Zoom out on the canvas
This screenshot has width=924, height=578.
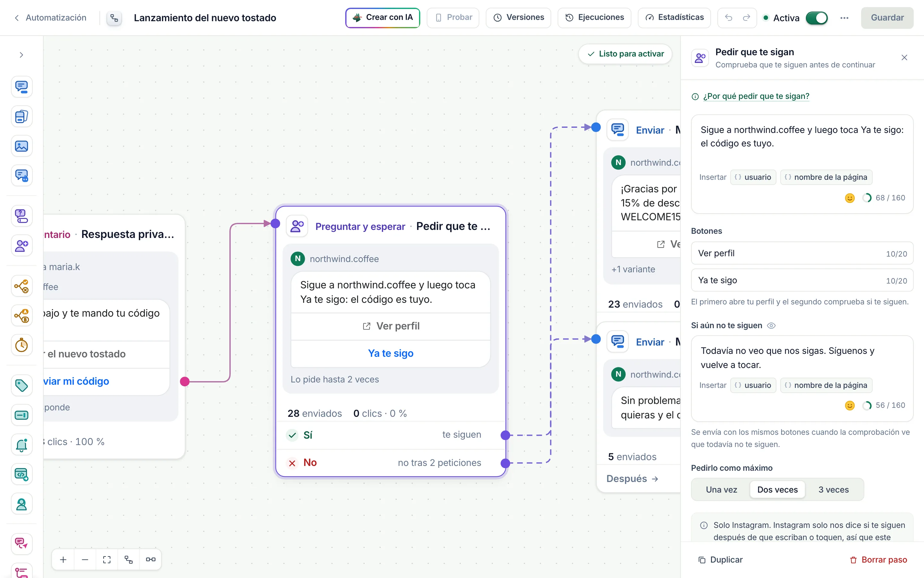(85, 560)
